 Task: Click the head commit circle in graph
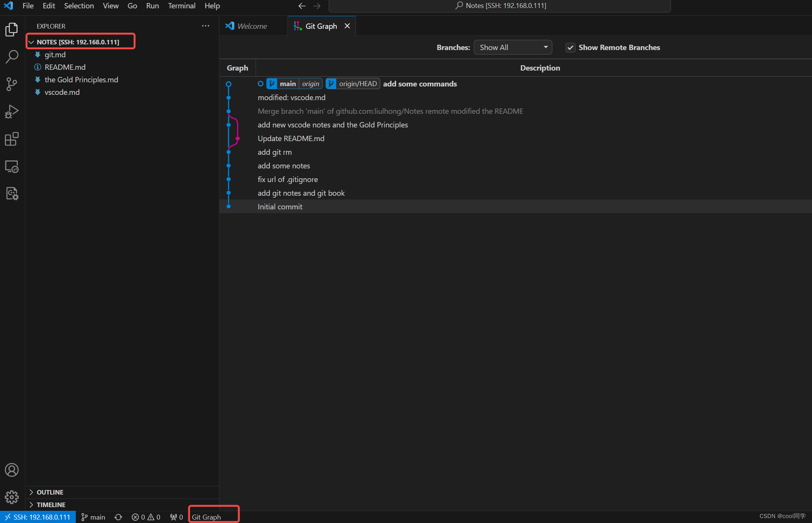click(229, 84)
